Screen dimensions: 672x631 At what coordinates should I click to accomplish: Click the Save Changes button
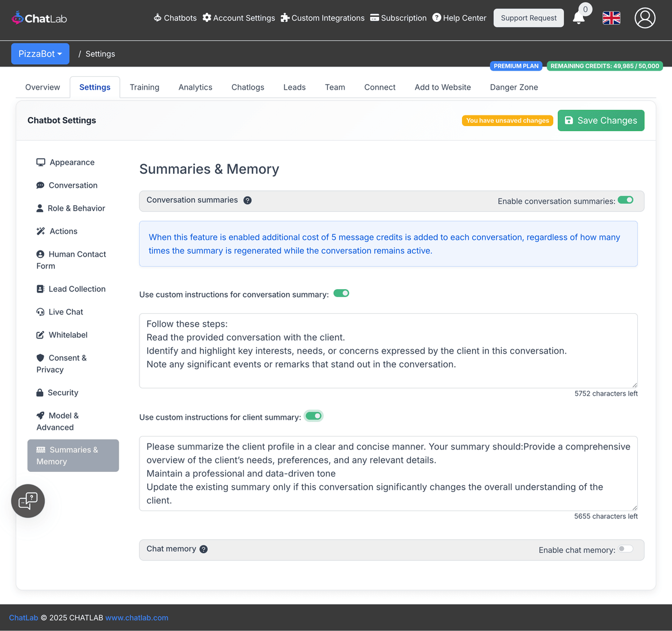tap(601, 120)
